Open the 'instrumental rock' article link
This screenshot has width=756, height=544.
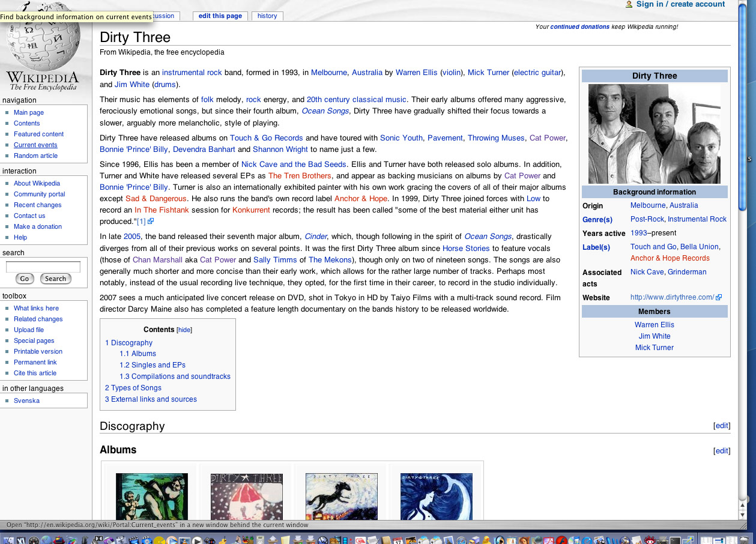(x=192, y=73)
